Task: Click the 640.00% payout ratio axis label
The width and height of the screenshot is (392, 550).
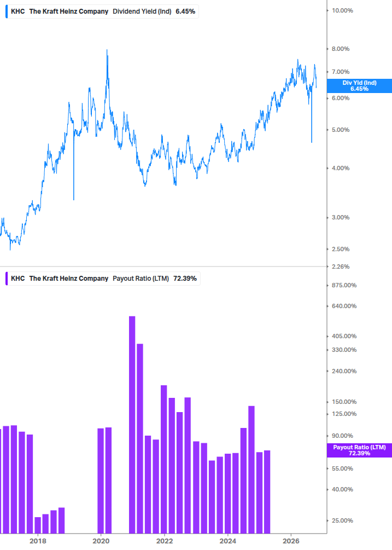Action: tap(344, 306)
